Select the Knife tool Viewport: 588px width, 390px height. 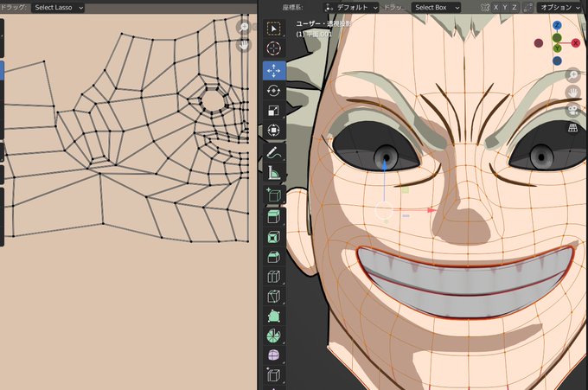(x=274, y=297)
